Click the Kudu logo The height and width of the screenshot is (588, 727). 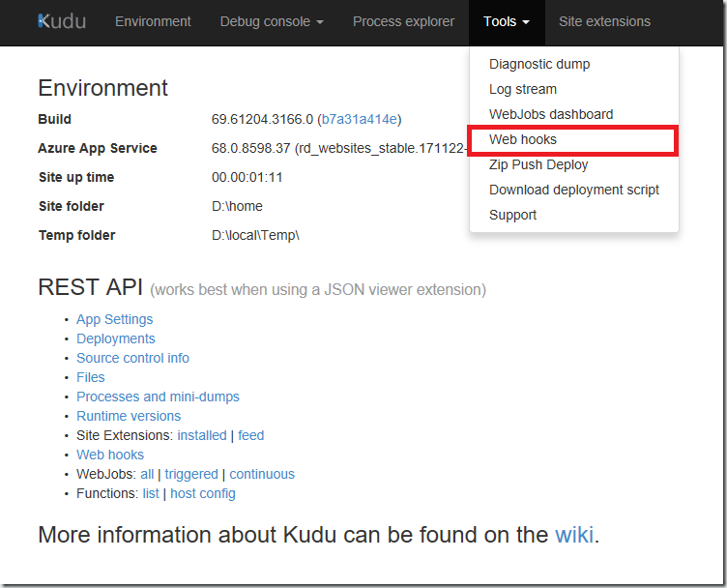62,21
